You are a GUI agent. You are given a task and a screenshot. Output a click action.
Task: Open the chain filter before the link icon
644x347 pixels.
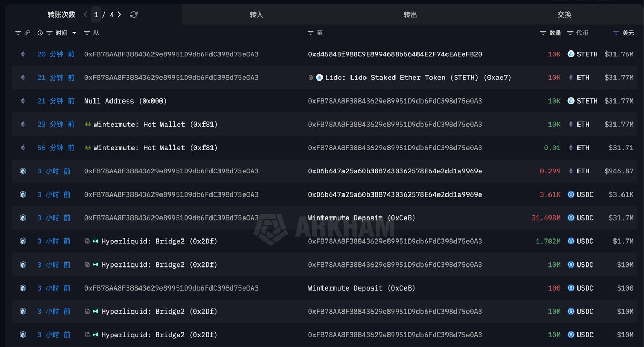18,33
